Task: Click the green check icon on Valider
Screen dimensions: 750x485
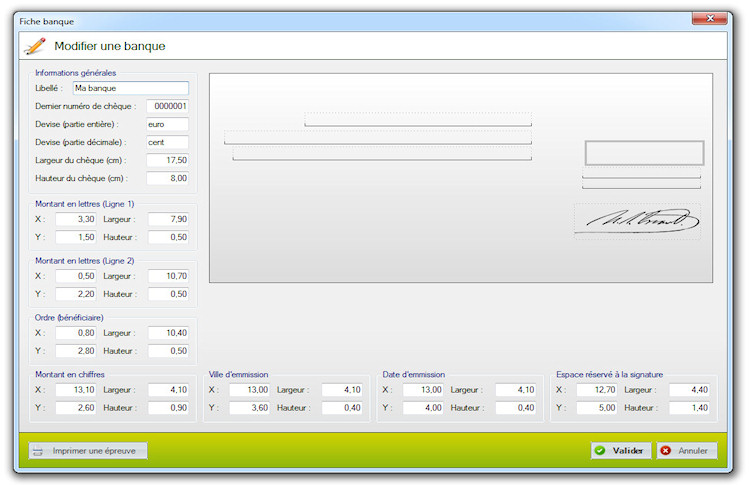Action: [600, 451]
